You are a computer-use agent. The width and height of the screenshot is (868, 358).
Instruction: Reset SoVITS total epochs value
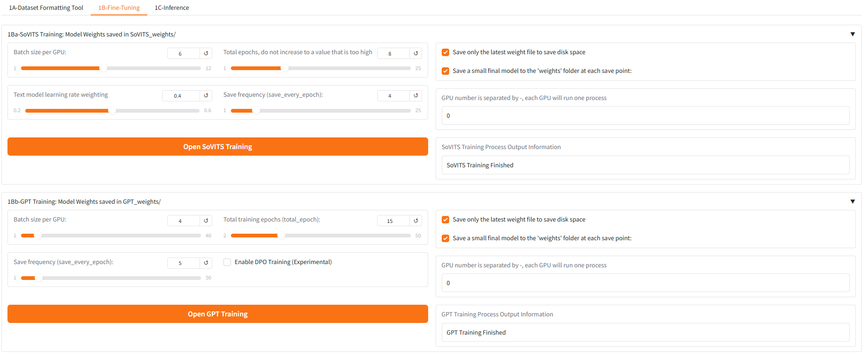[x=416, y=53]
